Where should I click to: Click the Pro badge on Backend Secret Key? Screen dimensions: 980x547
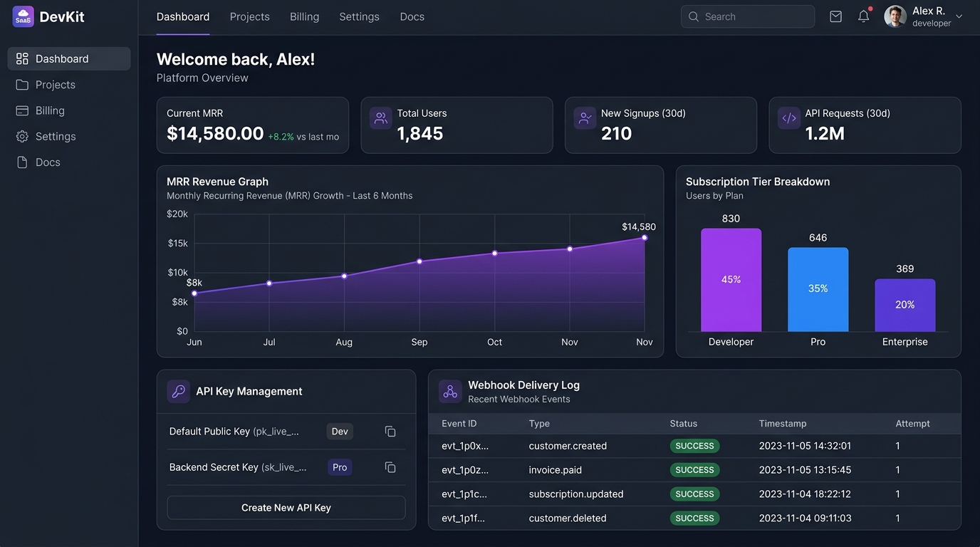point(340,467)
